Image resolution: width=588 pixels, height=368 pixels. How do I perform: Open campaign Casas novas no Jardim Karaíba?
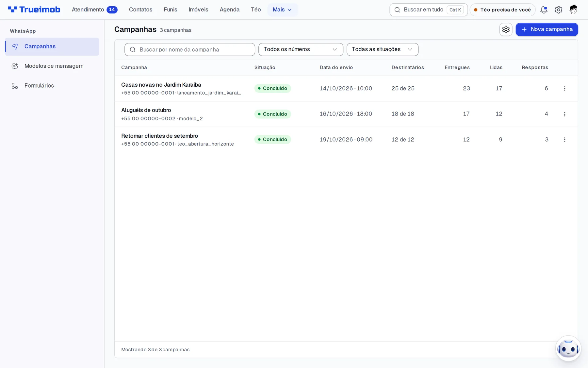(x=161, y=85)
